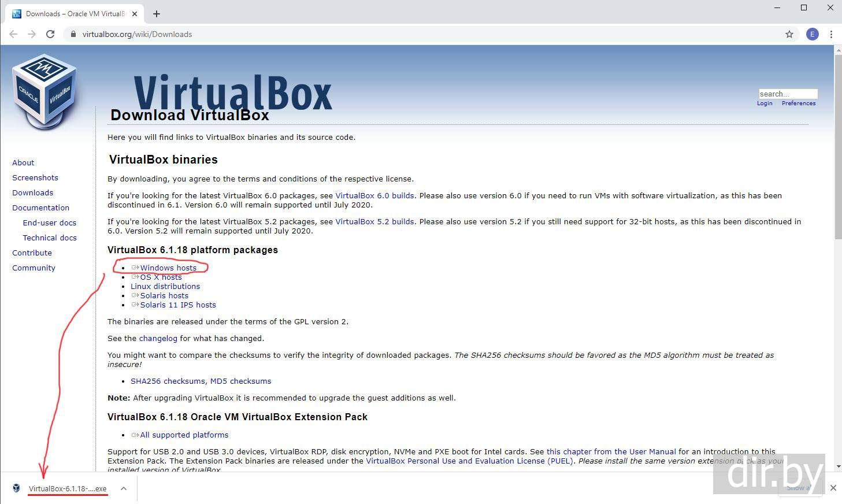This screenshot has width=842, height=504.
Task: Go back to the previous page
Action: pyautogui.click(x=13, y=34)
